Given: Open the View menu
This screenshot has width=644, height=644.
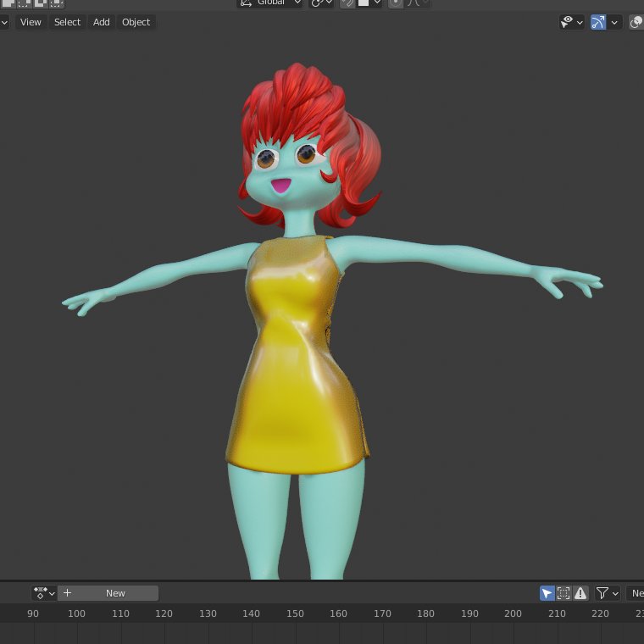Looking at the screenshot, I should [31, 22].
